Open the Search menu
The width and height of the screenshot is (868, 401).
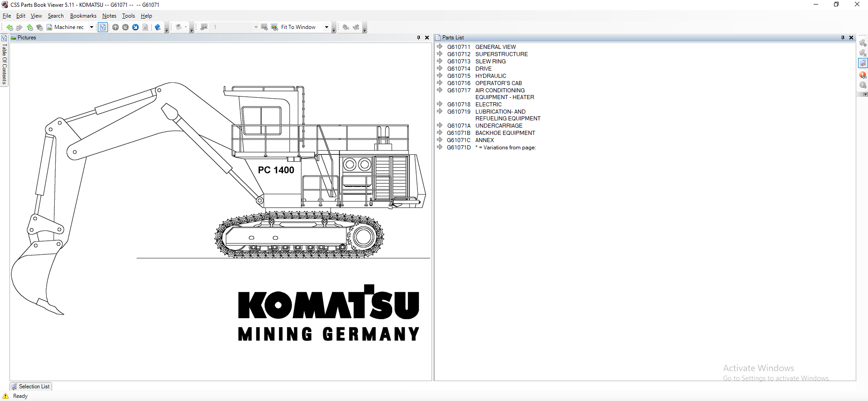56,16
